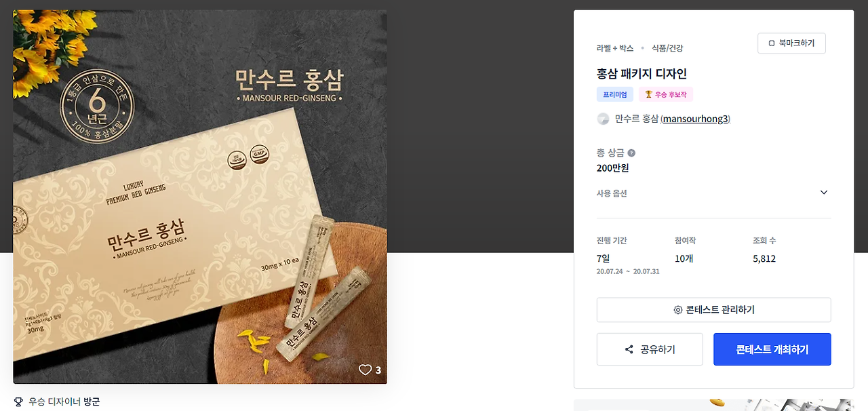Open the 사용 옵션 section label
Image resolution: width=868 pixels, height=411 pixels.
point(612,193)
